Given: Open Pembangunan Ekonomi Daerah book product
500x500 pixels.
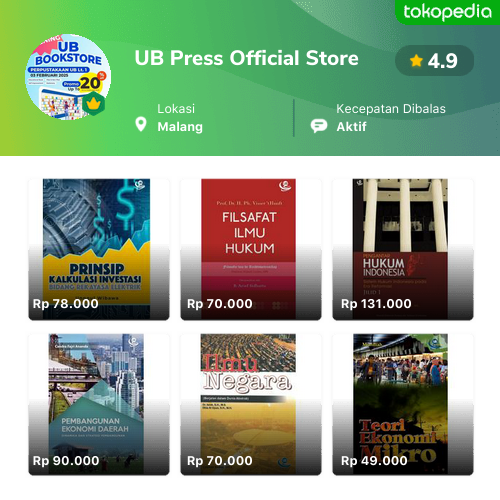Looking at the screenshot, I should point(99,404).
